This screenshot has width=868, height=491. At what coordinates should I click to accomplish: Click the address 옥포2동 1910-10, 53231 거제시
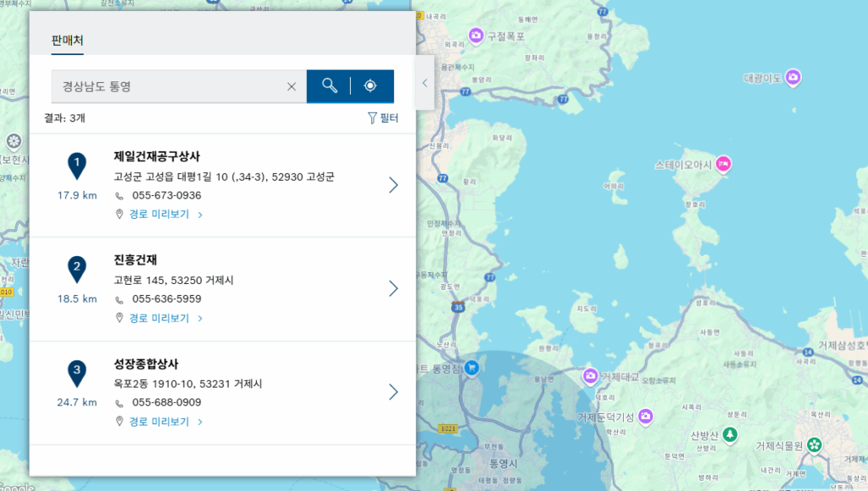tap(187, 383)
